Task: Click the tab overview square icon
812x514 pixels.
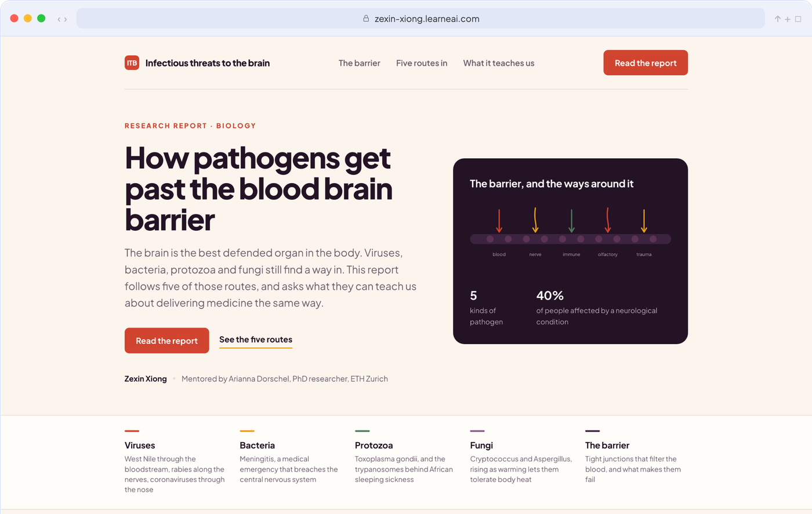Action: (798, 19)
